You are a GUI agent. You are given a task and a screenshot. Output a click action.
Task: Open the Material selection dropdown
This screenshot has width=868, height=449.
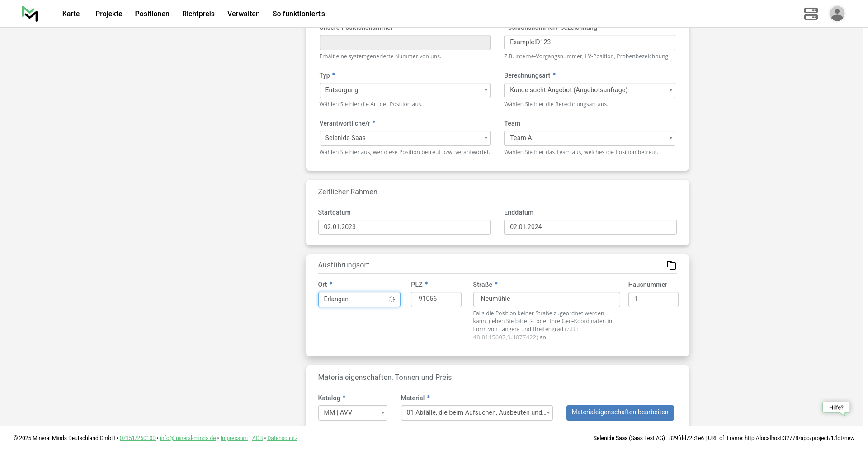tap(476, 413)
